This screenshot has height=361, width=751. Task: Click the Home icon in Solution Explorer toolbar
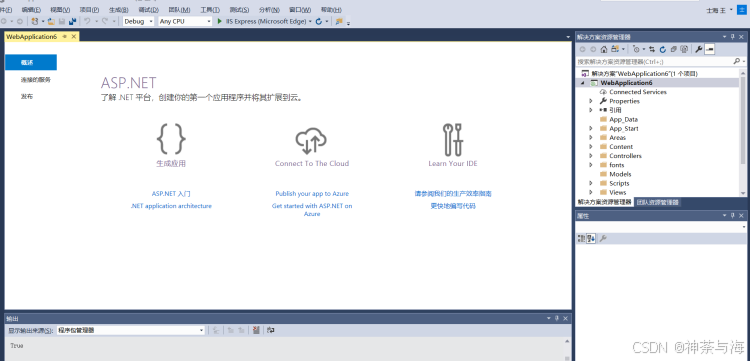604,49
